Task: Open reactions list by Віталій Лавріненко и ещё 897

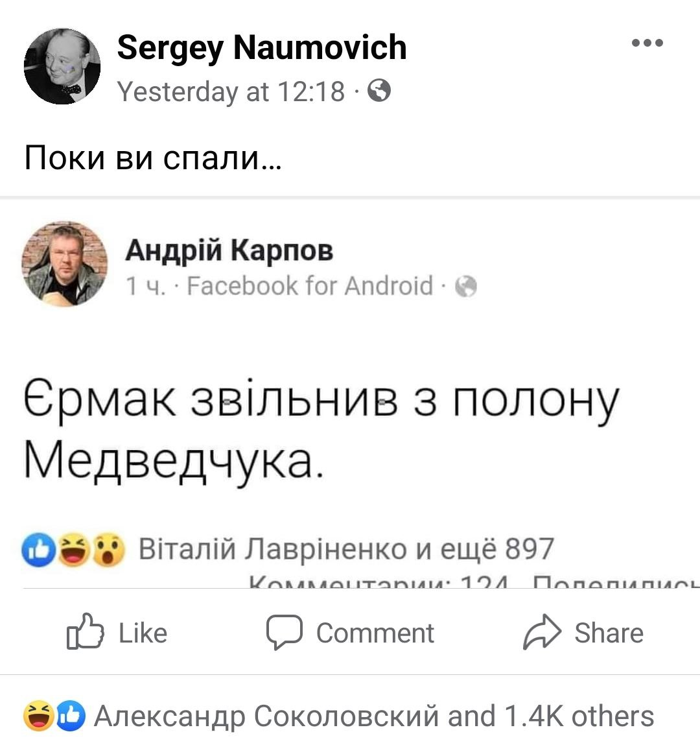Action: tap(346, 549)
